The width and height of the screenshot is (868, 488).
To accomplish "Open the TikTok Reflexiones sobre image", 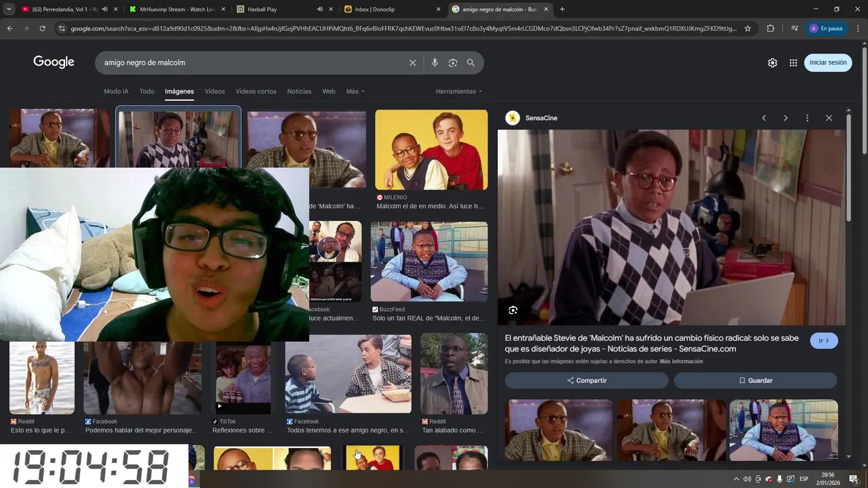I will (243, 378).
